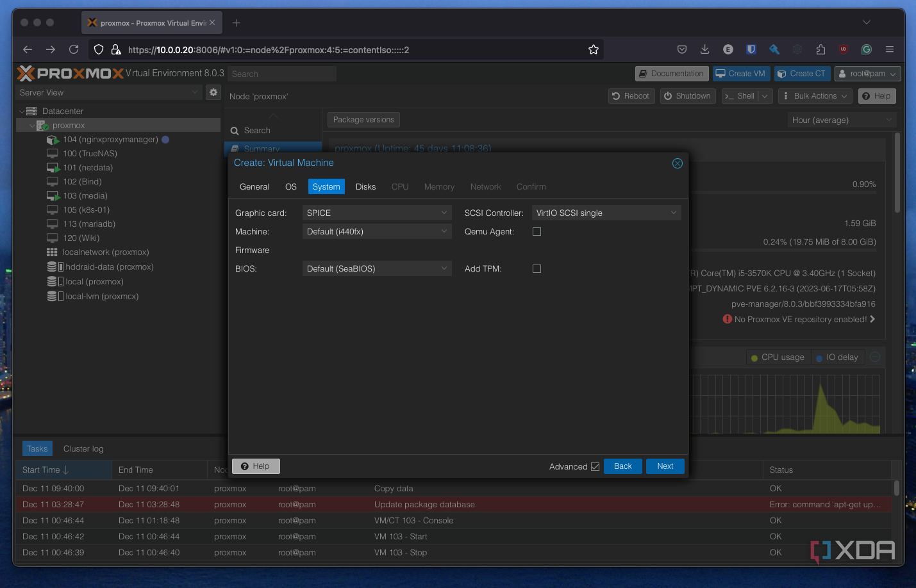Screen dimensions: 916x588
Task: Click the localnetwork (proxmox) grid icon
Action: pyautogui.click(x=52, y=252)
